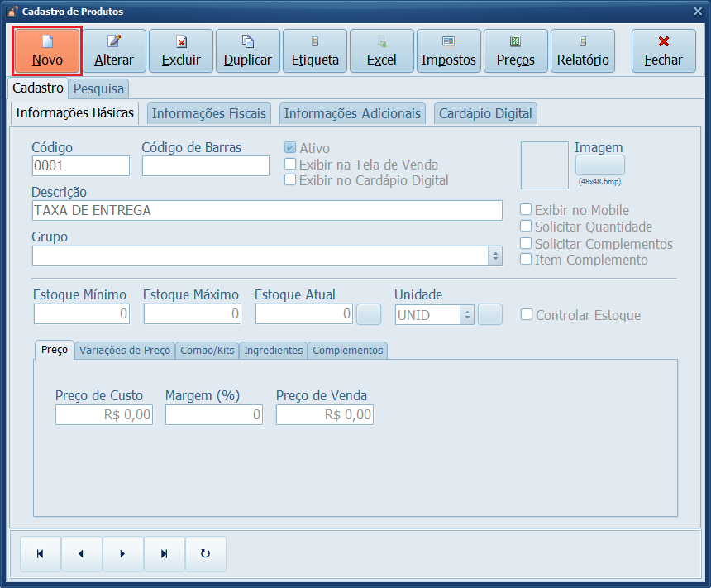Screen dimensions: 711x588
Task: Toggle the Controlar Estoque checkbox
Action: pyautogui.click(x=527, y=315)
